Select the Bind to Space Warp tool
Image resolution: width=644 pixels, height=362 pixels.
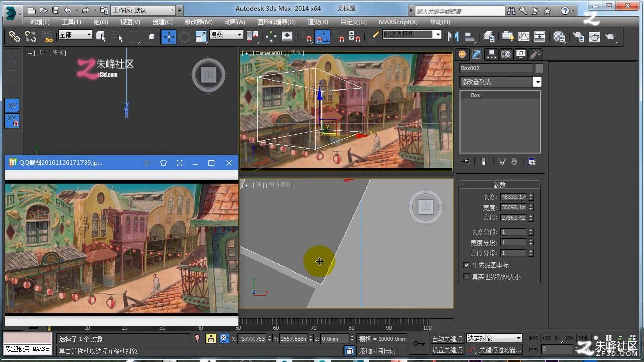pos(47,36)
